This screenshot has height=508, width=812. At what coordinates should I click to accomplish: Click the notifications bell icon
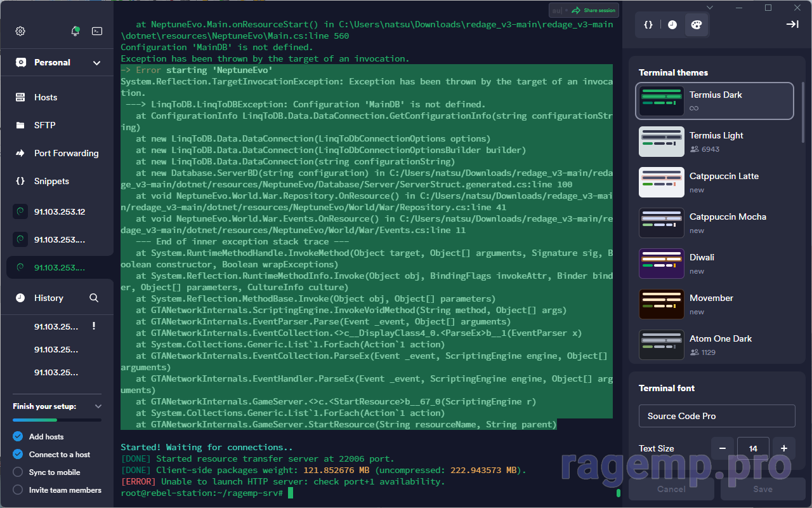tap(75, 31)
